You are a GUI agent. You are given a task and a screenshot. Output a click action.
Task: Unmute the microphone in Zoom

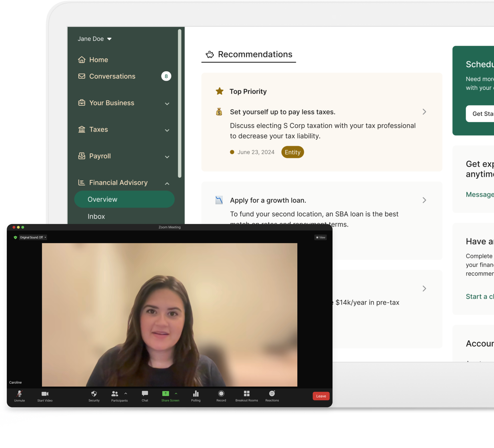tap(19, 394)
